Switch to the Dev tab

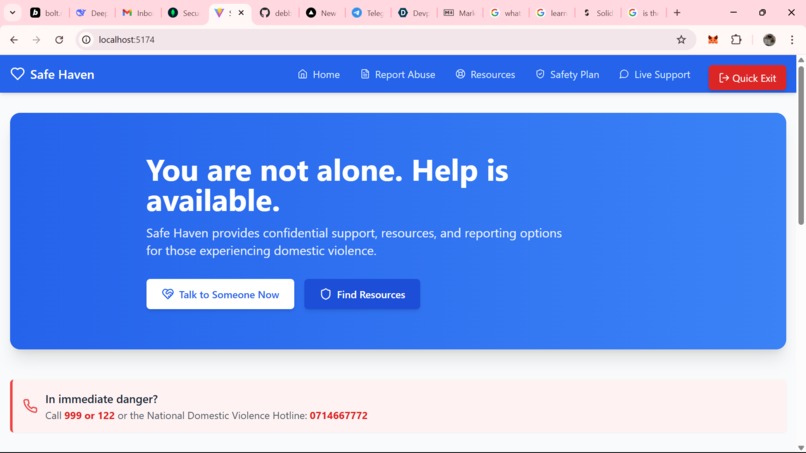pos(414,13)
